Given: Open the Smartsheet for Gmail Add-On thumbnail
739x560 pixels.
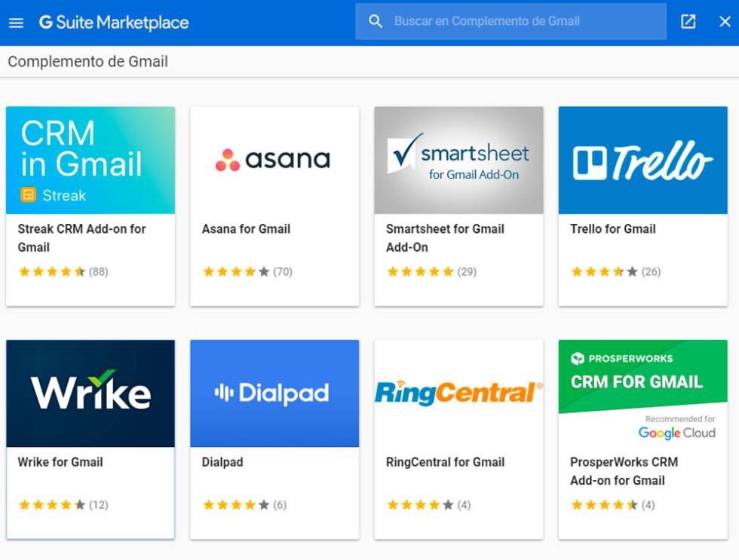Looking at the screenshot, I should pyautogui.click(x=459, y=160).
